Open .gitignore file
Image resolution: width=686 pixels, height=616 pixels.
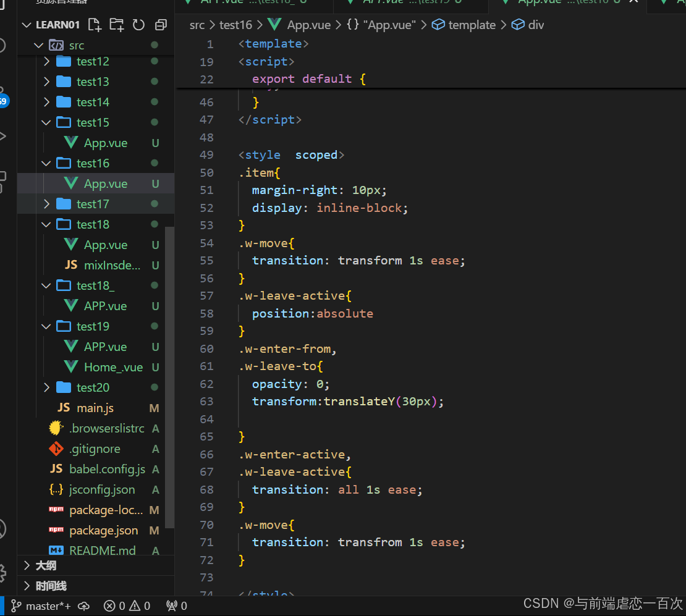point(95,449)
